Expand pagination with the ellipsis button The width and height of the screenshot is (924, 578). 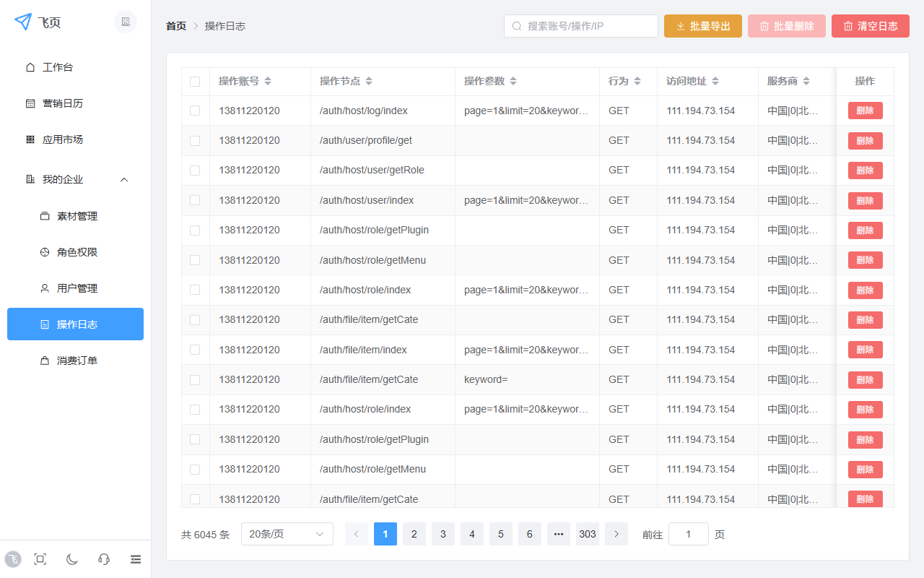tap(558, 534)
